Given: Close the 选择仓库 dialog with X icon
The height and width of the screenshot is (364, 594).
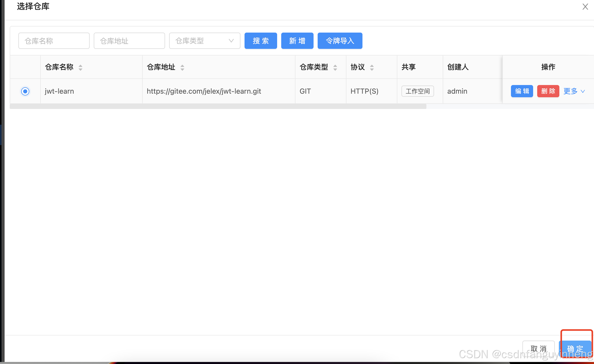Looking at the screenshot, I should click(x=585, y=7).
